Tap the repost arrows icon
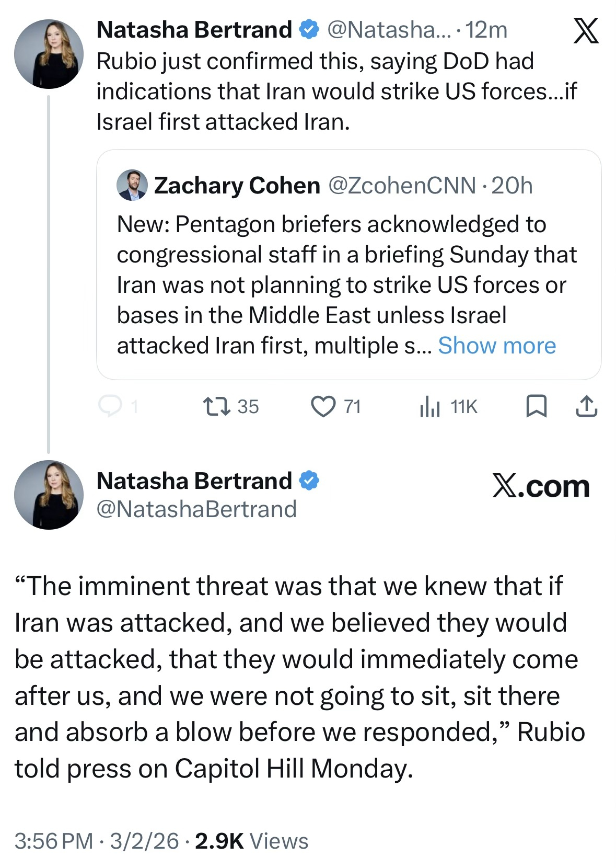616x868 pixels. coord(217,406)
